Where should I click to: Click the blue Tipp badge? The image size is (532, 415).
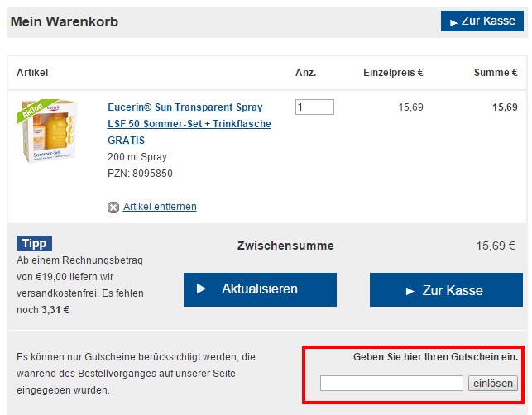pyautogui.click(x=34, y=243)
